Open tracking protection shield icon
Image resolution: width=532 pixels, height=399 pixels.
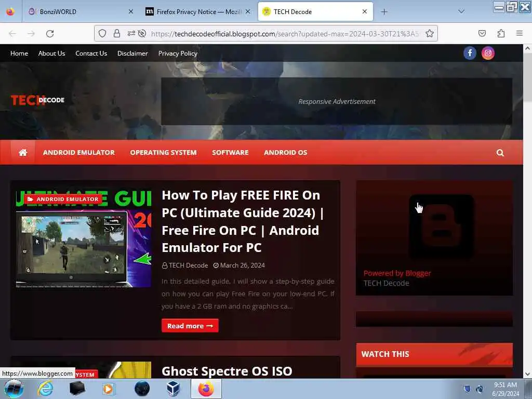(x=102, y=33)
